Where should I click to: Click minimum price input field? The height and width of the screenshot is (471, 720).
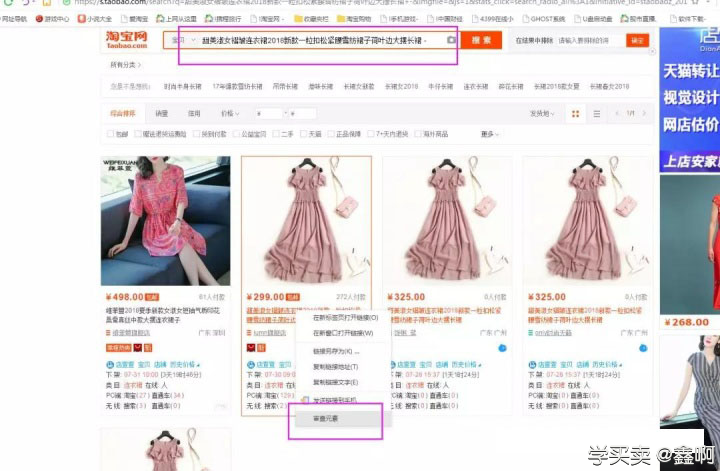click(268, 113)
